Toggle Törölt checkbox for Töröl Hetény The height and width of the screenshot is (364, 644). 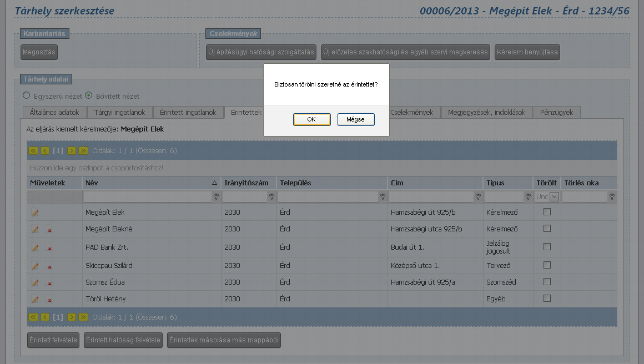click(547, 299)
